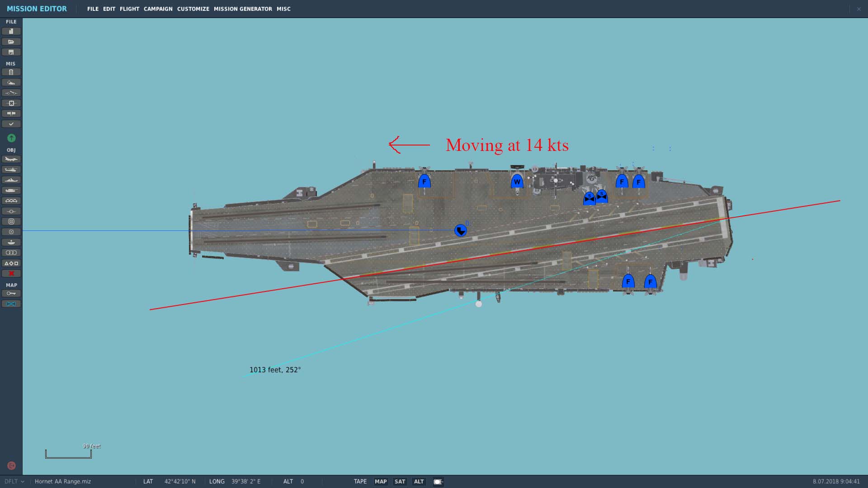The height and width of the screenshot is (488, 868).
Task: Close the Mission Editor window
Action: [x=859, y=9]
